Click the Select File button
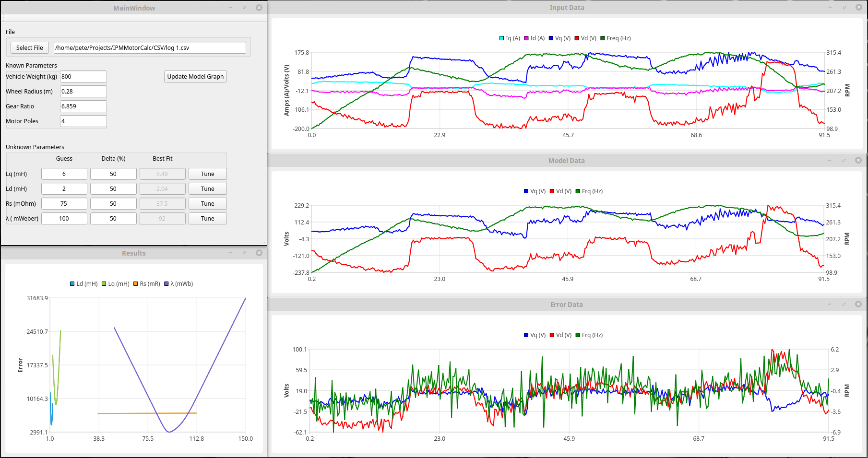Screen dimensions: 868x458 coord(30,48)
